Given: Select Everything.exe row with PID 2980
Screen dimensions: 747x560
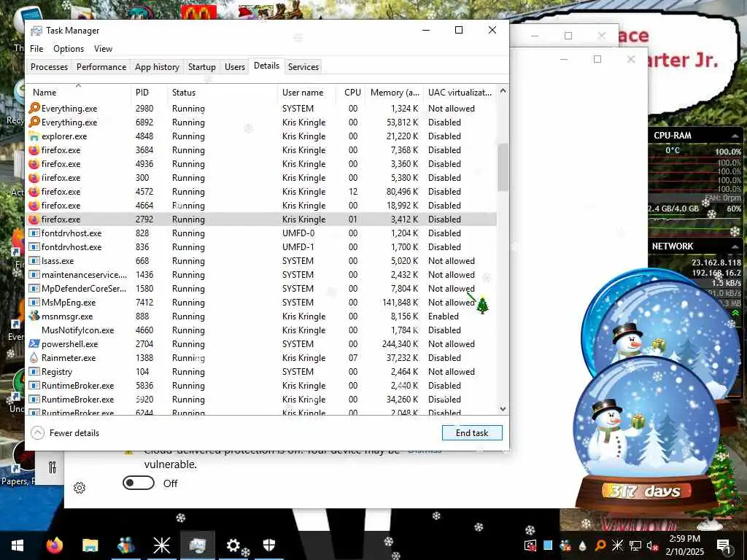Looking at the screenshot, I should (x=261, y=109).
